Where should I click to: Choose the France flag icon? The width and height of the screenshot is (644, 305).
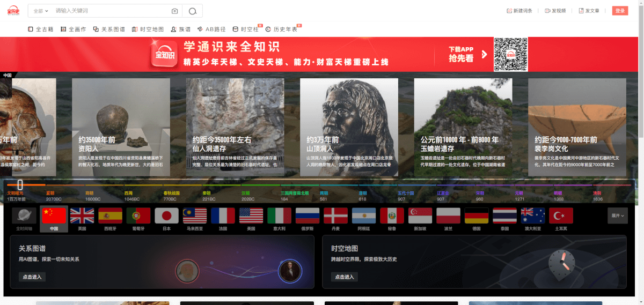223,215
